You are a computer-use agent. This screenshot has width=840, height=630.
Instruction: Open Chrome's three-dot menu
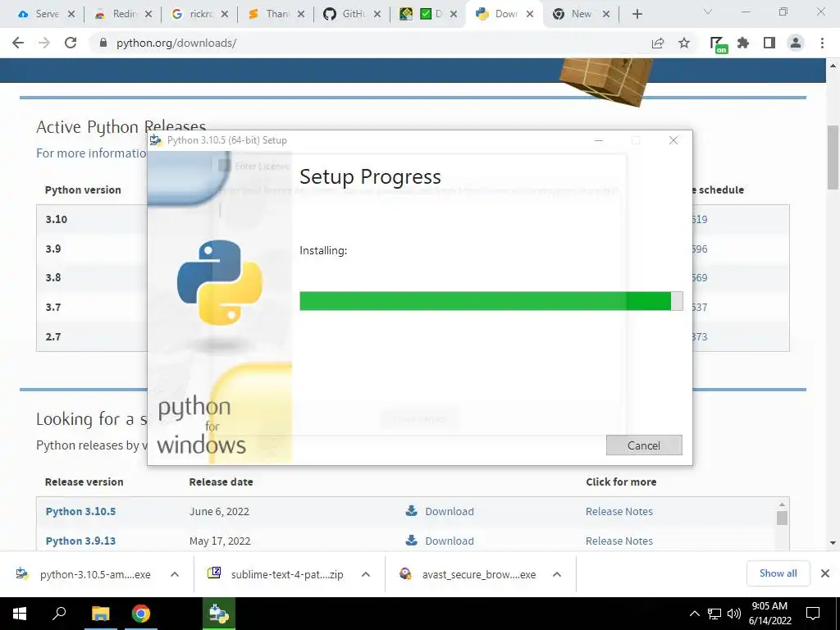822,43
